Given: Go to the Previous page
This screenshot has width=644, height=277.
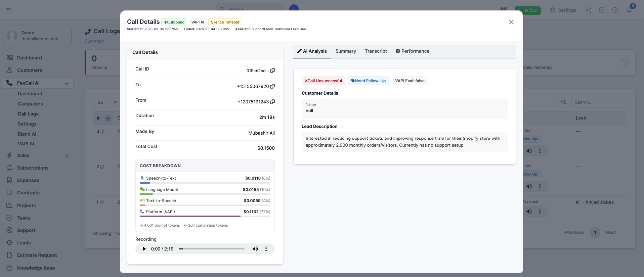Looking at the screenshot, I should pos(574,232).
